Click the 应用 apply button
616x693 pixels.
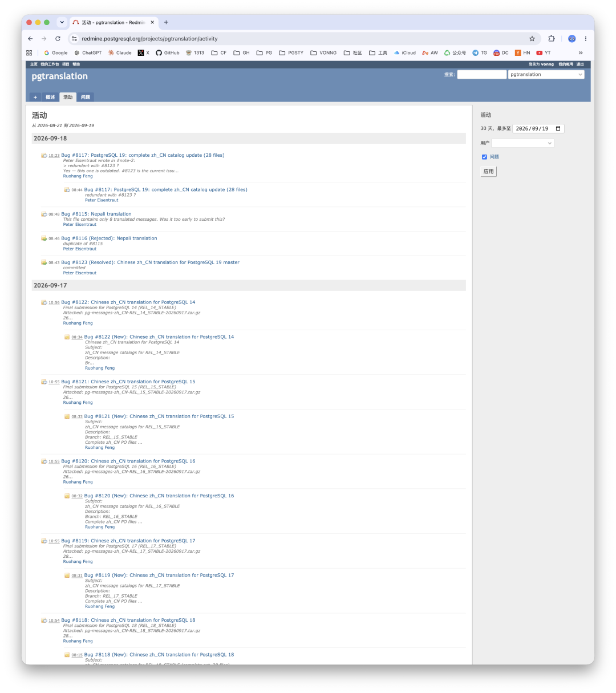coord(489,171)
